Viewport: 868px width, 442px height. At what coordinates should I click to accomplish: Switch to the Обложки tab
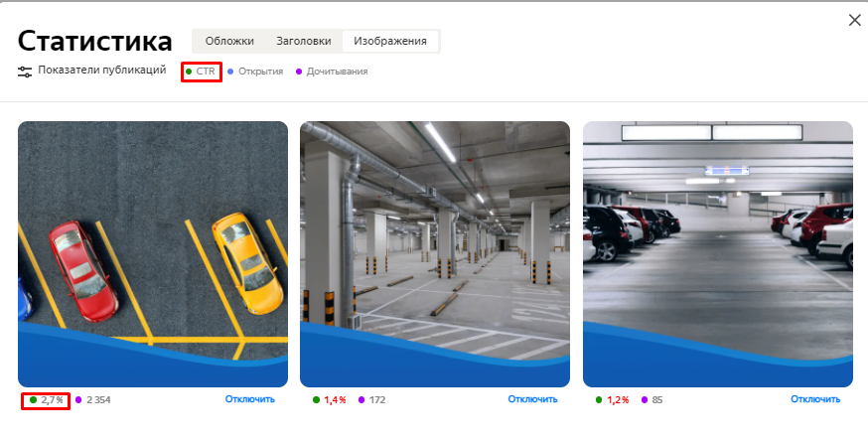[229, 41]
